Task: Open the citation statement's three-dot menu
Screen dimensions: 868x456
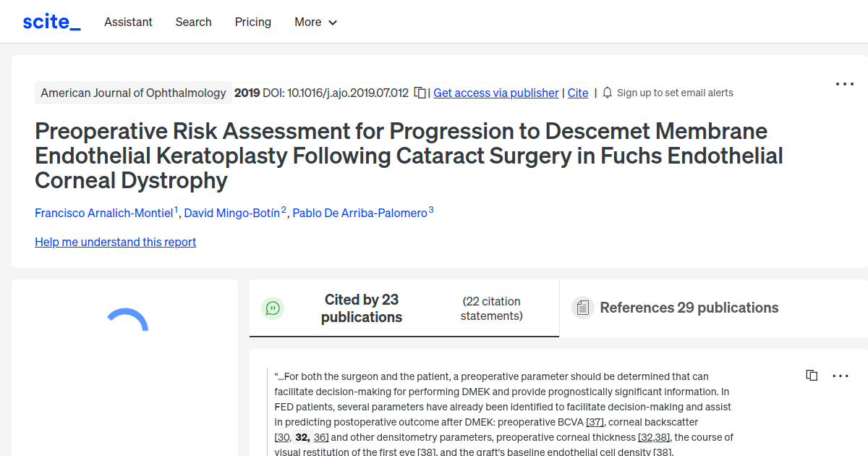Action: pos(840,376)
